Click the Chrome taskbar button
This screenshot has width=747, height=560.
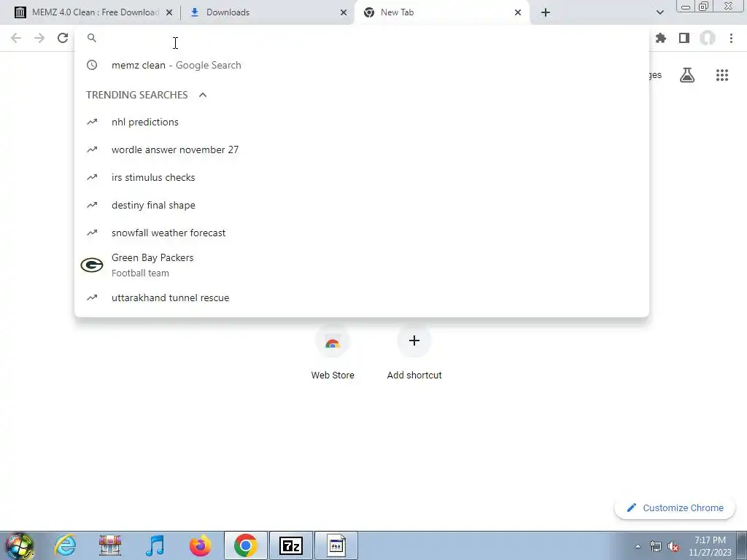245,545
